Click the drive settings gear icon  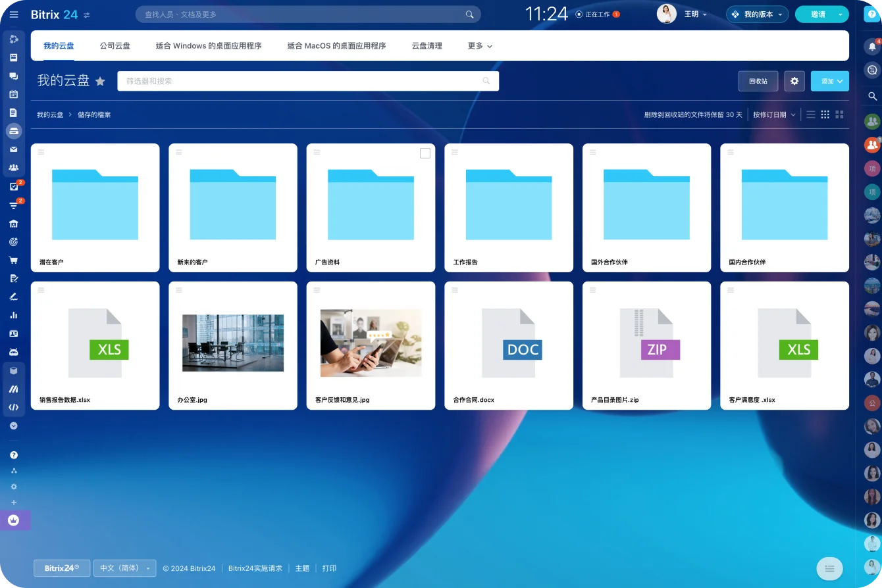[x=794, y=81]
